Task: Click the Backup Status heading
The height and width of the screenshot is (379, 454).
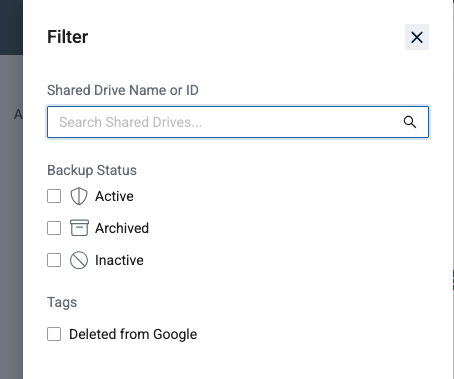Action: click(92, 170)
